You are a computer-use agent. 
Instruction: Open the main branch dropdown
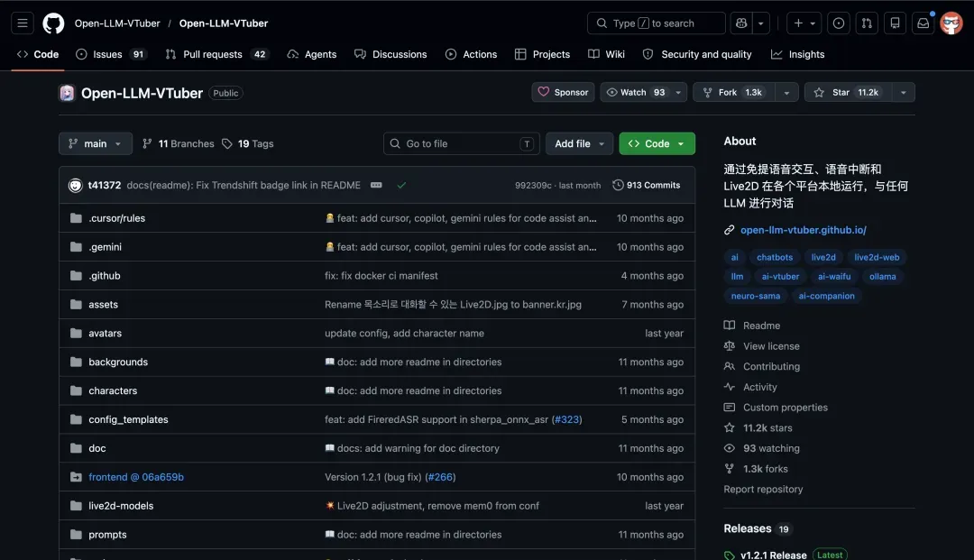pyautogui.click(x=96, y=143)
